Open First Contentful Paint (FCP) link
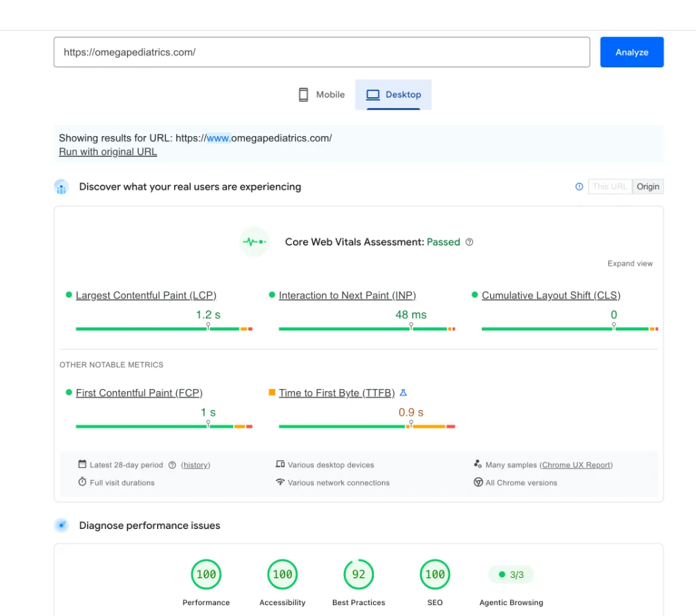This screenshot has height=616, width=696. click(139, 393)
